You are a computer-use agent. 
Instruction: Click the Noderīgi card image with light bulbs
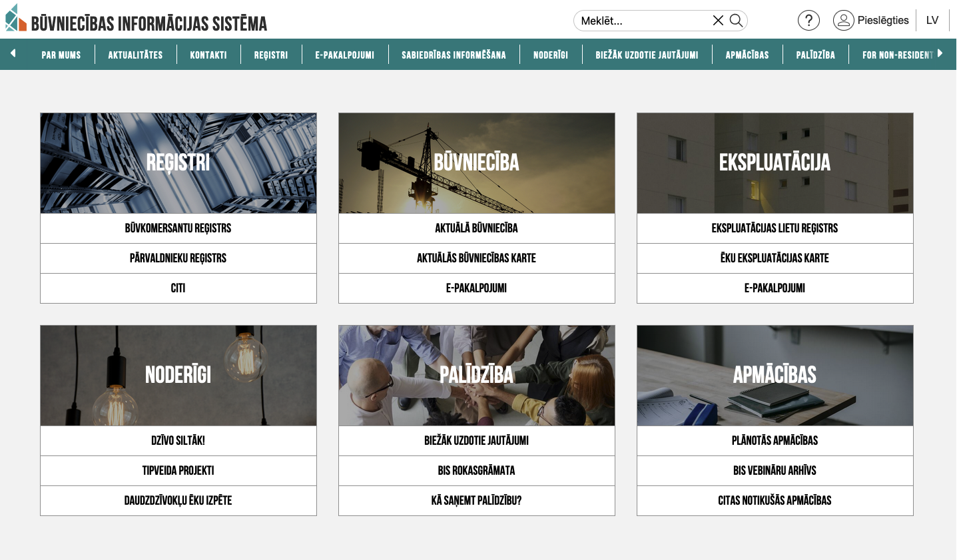coord(178,376)
